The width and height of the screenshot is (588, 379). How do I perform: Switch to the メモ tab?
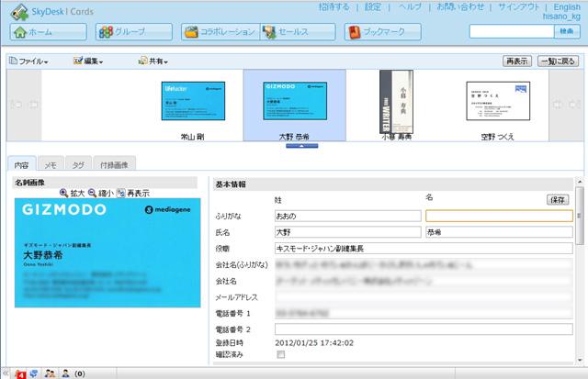click(x=51, y=165)
